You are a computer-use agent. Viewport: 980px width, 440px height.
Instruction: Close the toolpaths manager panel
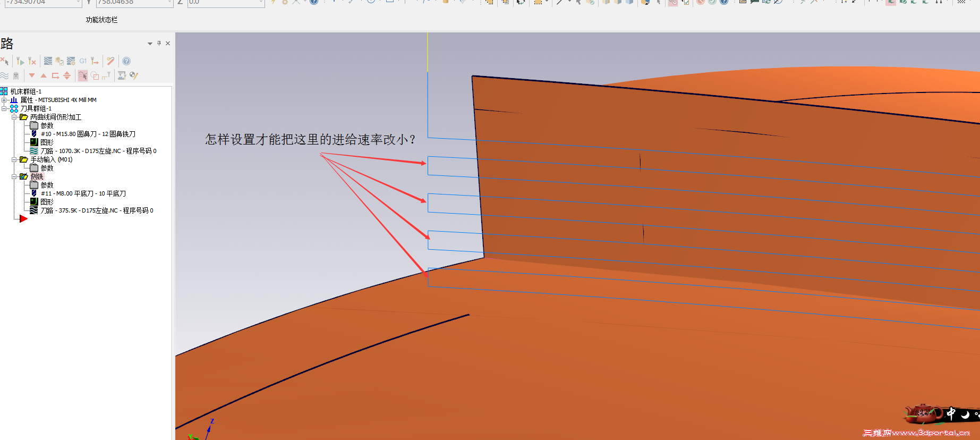tap(168, 44)
